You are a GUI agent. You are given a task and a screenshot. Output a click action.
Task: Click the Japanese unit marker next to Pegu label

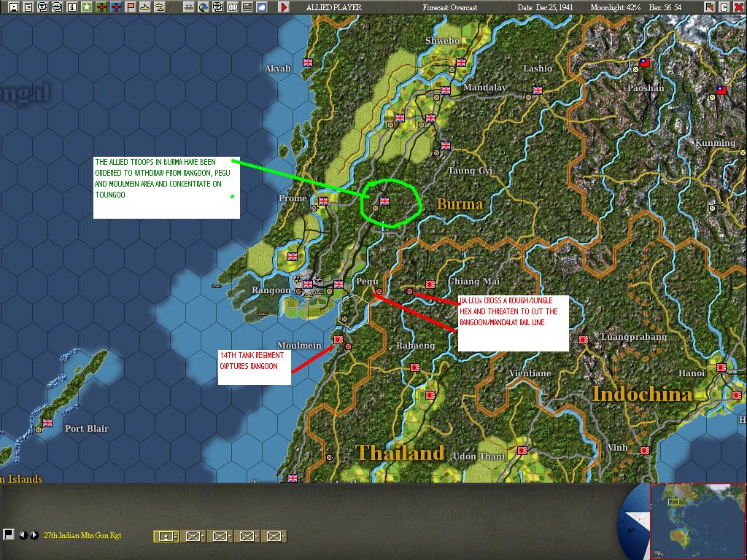tap(379, 291)
